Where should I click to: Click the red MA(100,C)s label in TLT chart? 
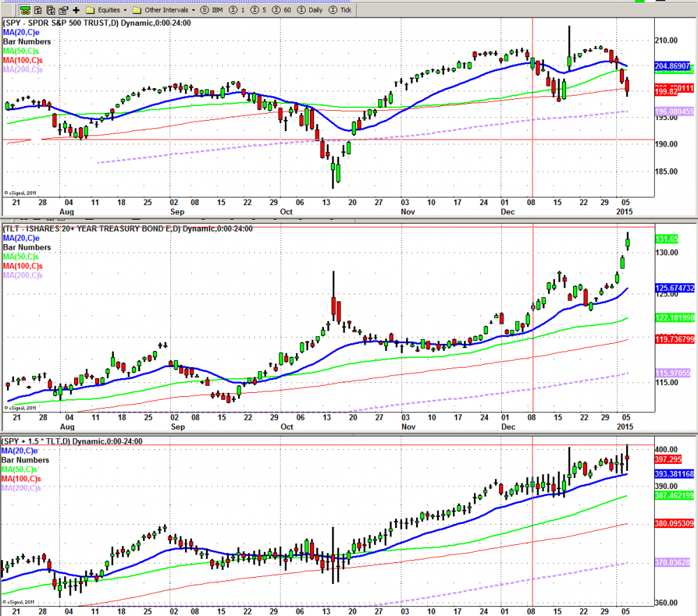coord(23,266)
